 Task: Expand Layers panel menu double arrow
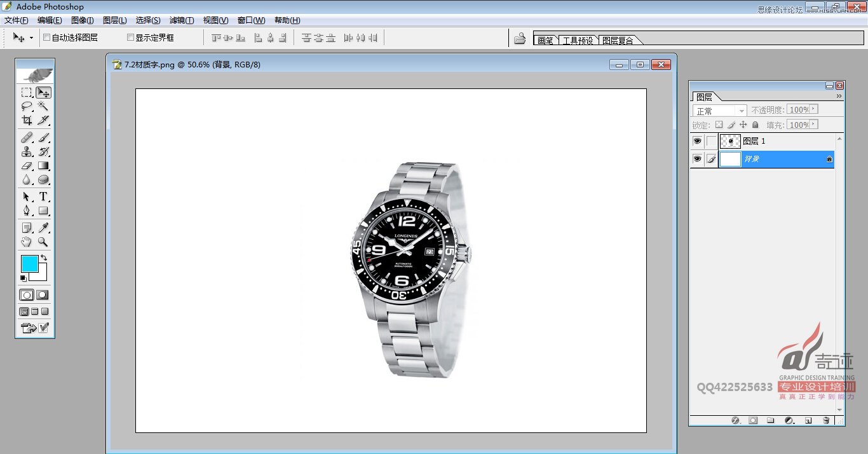point(839,97)
